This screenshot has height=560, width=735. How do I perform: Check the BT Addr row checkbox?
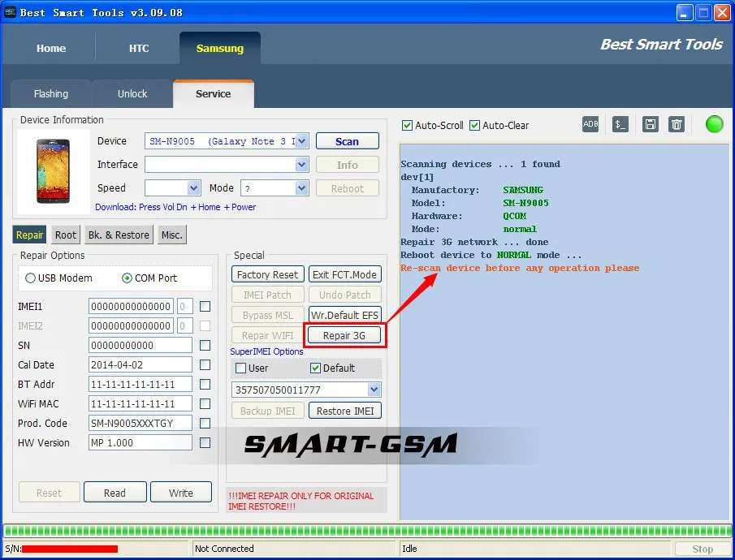pos(205,384)
